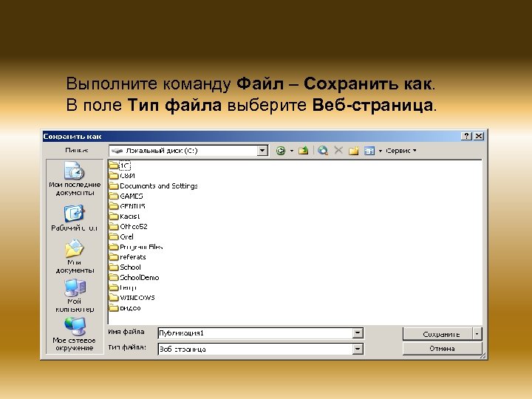532x399 pixels.
Task: Select the Kacist folder
Action: pos(125,216)
